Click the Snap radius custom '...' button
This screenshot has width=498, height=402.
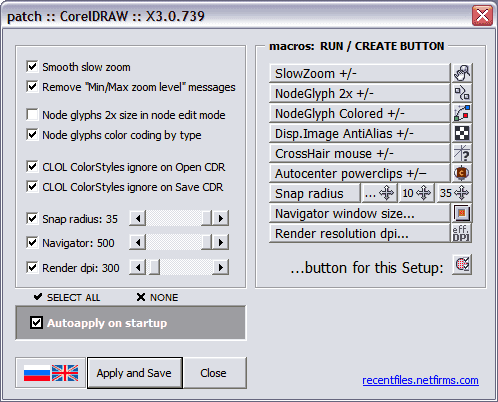pos(379,193)
